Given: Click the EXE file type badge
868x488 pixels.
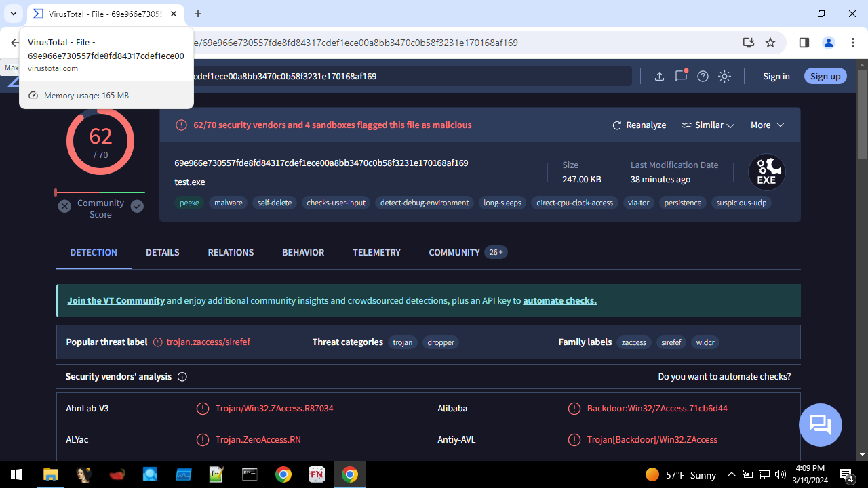Looking at the screenshot, I should point(766,171).
